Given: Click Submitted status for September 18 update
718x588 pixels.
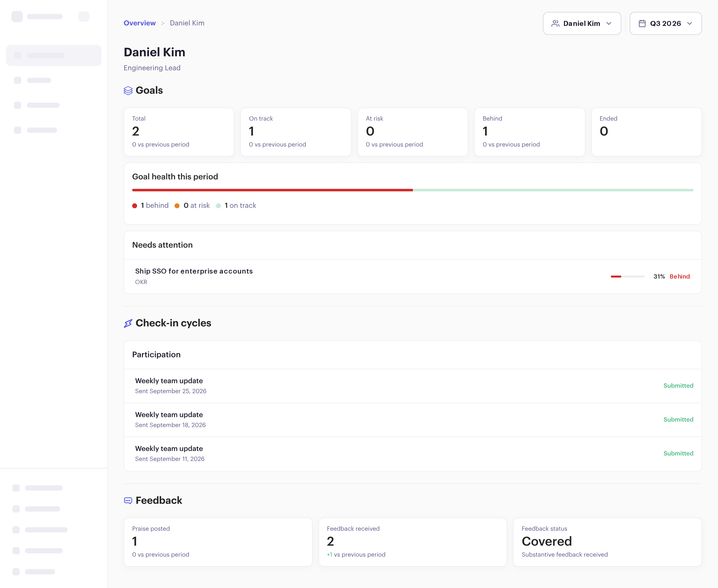Looking at the screenshot, I should 678,419.
